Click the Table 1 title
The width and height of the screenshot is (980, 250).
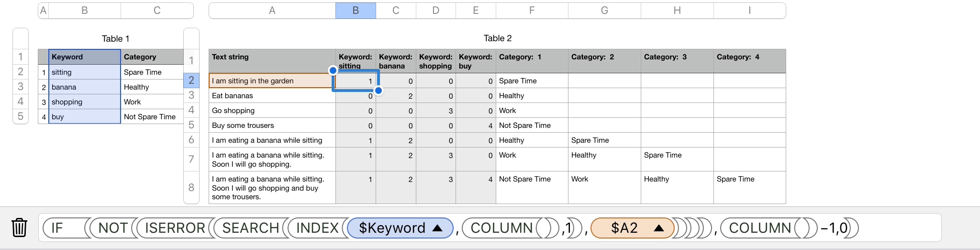pyautogui.click(x=115, y=39)
